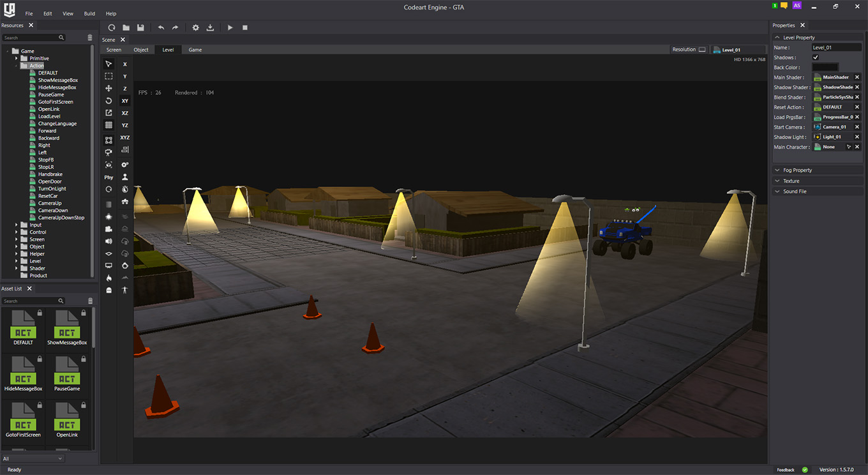Expand the Fog Property section

(798, 170)
